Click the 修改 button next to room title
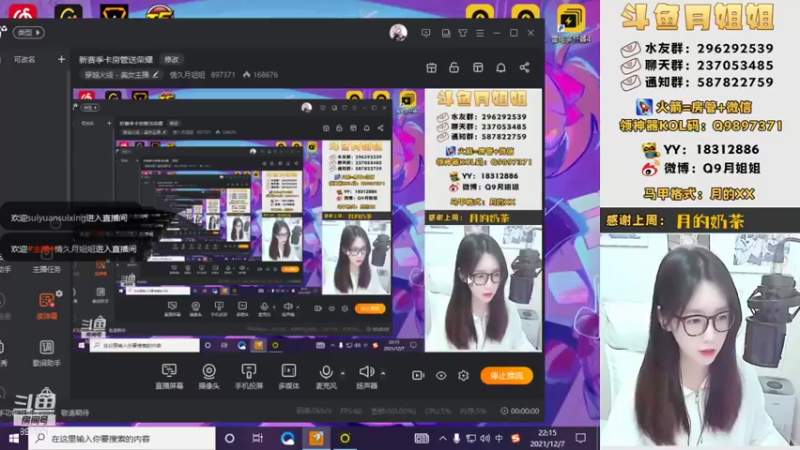The image size is (800, 450). click(x=172, y=59)
